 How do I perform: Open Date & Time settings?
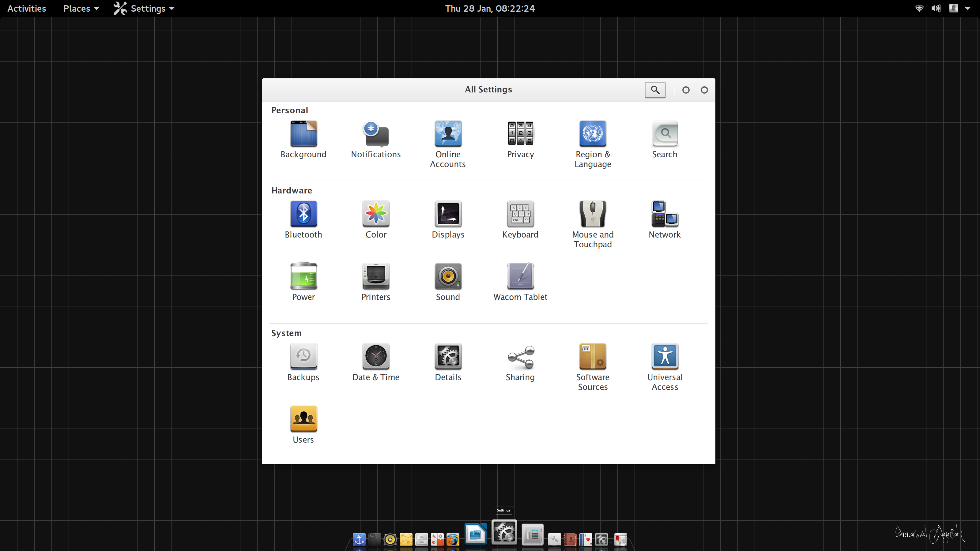[375, 362]
